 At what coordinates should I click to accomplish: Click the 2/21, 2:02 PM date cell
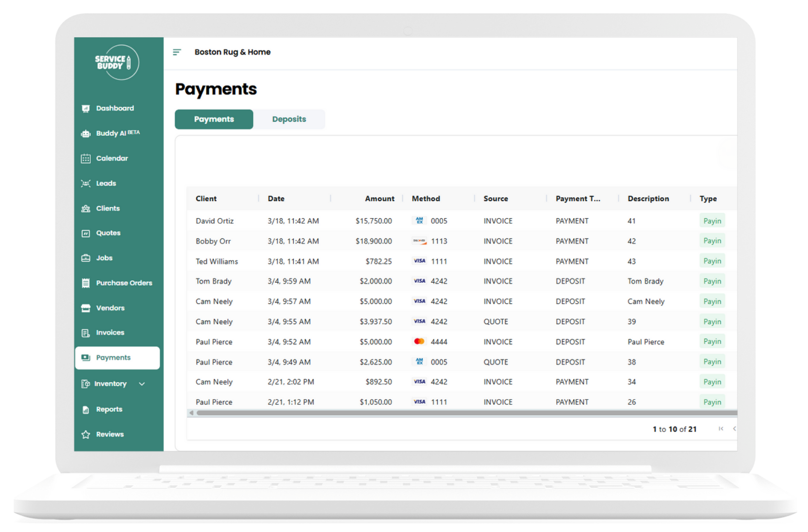click(291, 382)
